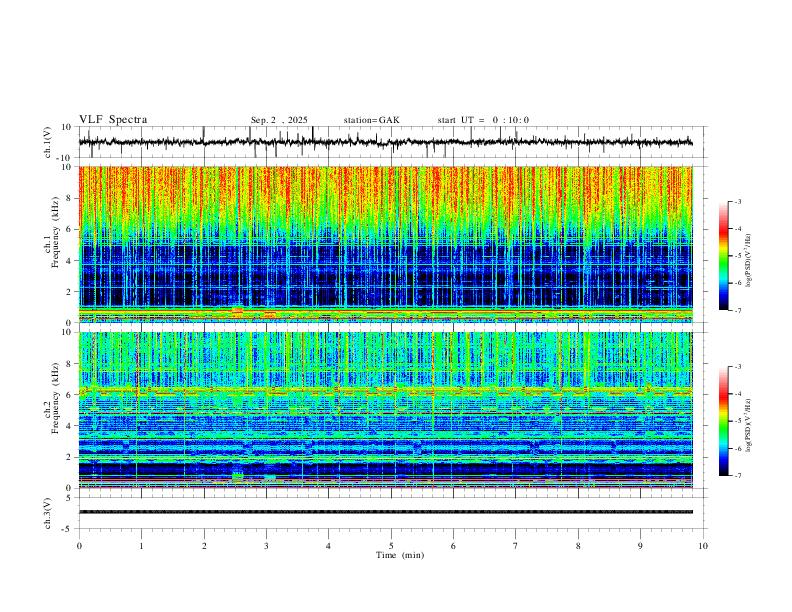Click the "VLF Spectra" title text
Screen dimensions: 792x612
pyautogui.click(x=113, y=120)
